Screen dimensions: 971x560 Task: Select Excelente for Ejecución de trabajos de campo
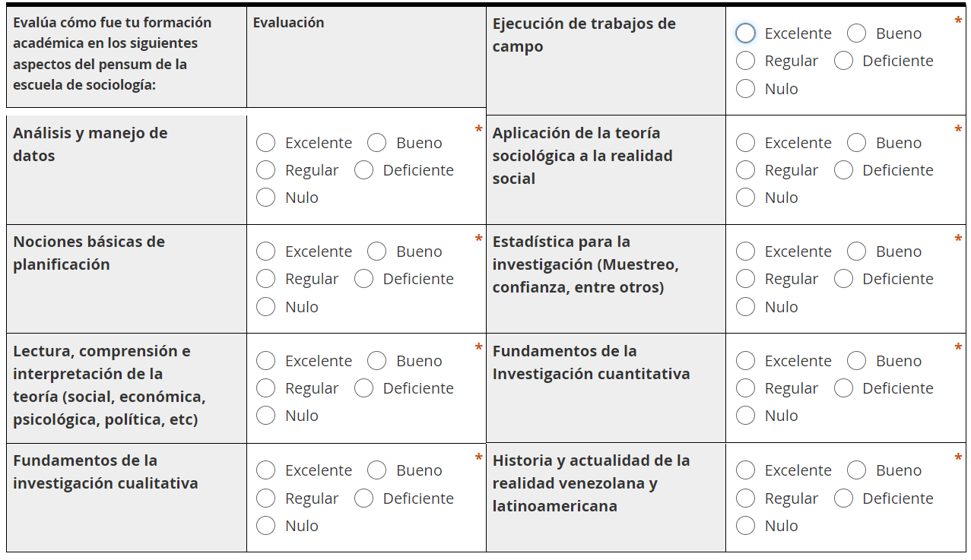[745, 33]
